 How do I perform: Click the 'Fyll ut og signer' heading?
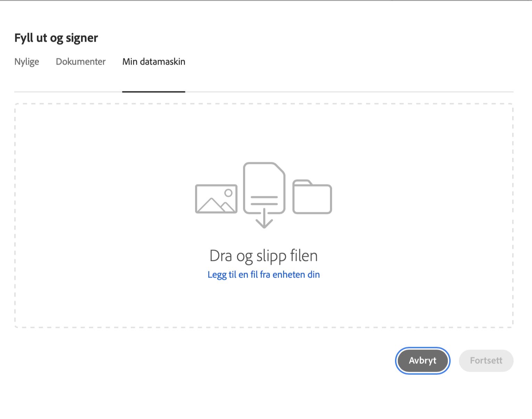tap(56, 38)
